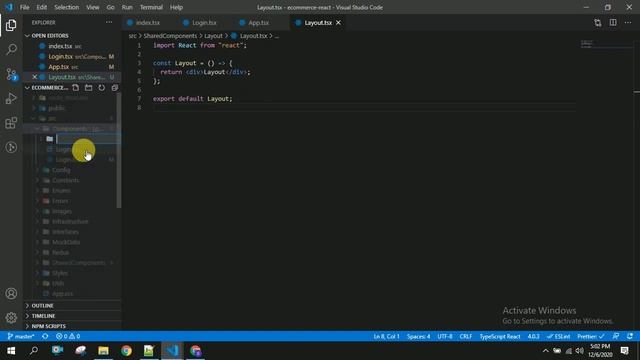
Task: Open Chrome from the taskbar
Action: coord(127,351)
